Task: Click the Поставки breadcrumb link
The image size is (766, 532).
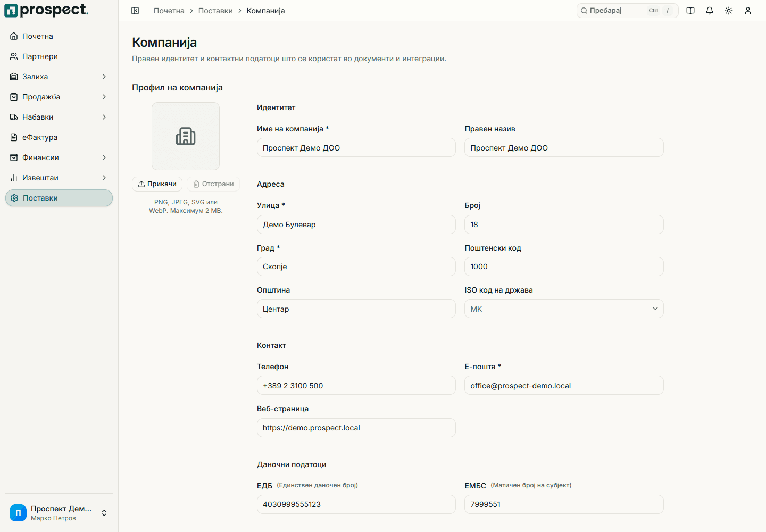Action: pos(215,11)
